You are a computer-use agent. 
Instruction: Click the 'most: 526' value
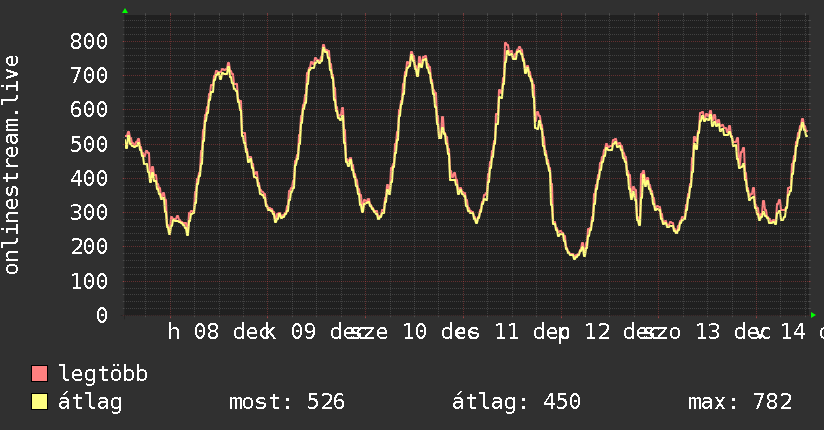coord(287,402)
